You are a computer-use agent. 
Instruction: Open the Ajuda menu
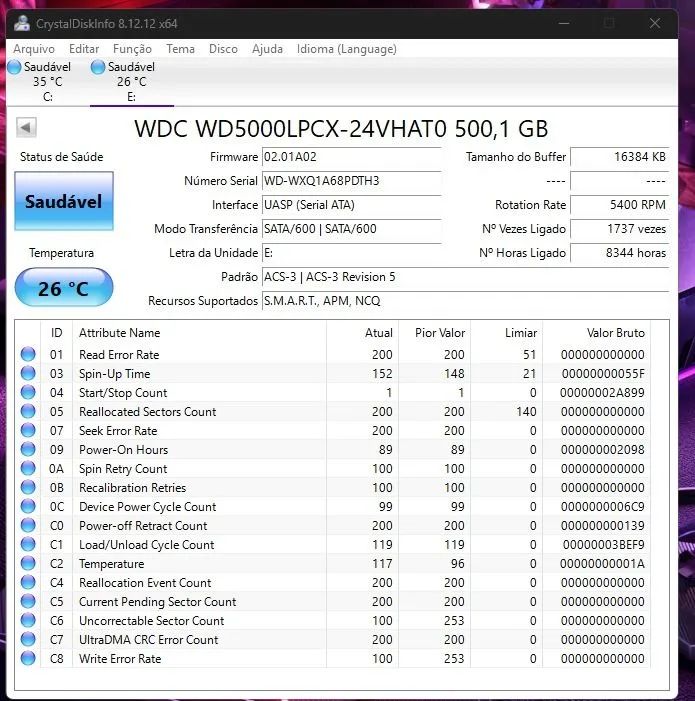267,49
